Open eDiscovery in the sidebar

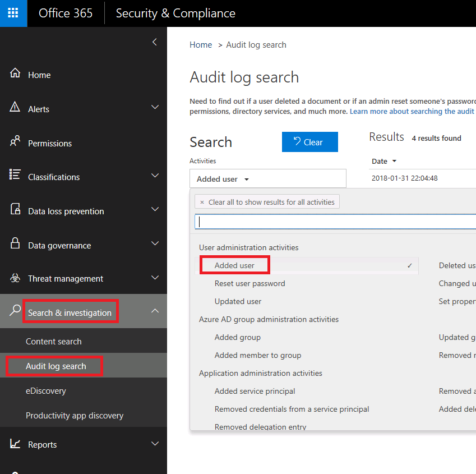(45, 390)
